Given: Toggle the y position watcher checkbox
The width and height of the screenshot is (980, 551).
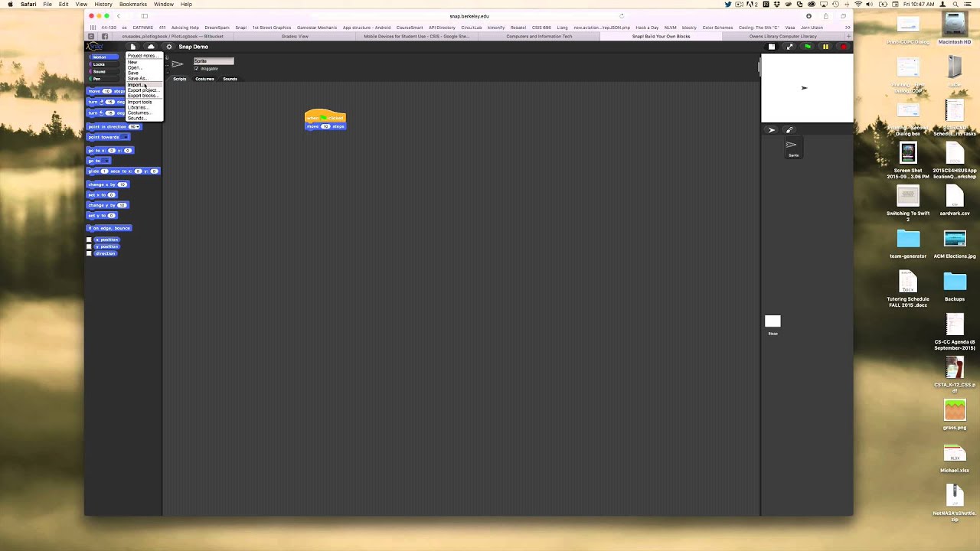Looking at the screenshot, I should [x=89, y=246].
